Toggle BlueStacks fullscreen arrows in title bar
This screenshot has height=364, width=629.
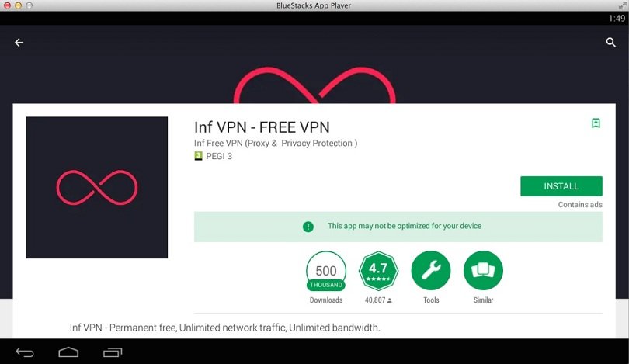[x=622, y=5]
